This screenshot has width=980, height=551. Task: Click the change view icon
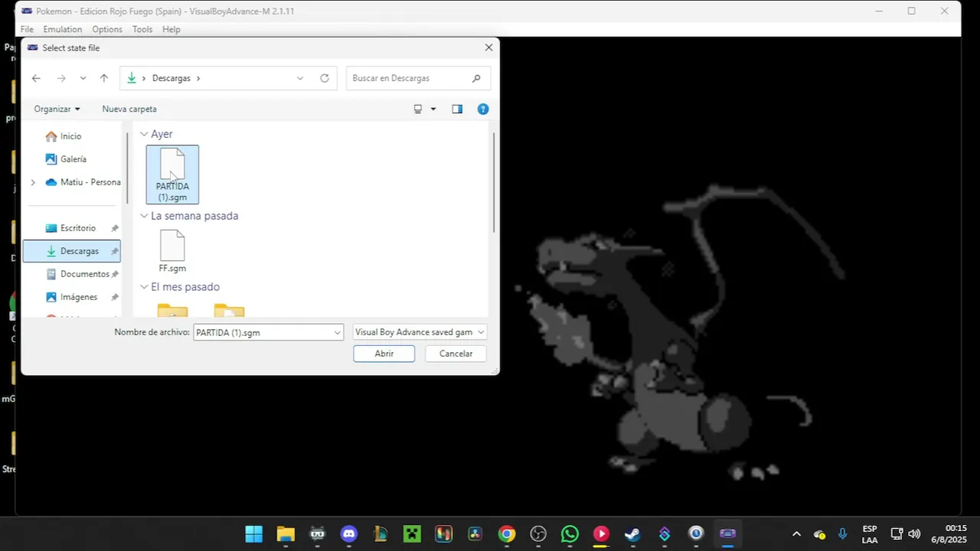coord(418,109)
